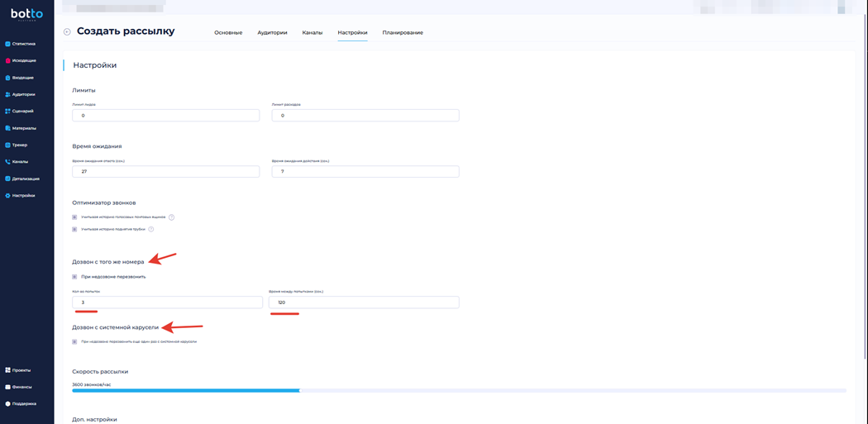Switch to the Основные tab
The height and width of the screenshot is (424, 868).
(228, 32)
